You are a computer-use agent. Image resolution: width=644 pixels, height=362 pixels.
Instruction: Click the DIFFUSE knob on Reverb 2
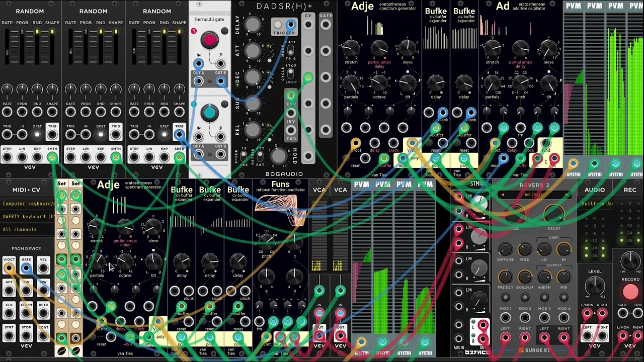pyautogui.click(x=505, y=249)
